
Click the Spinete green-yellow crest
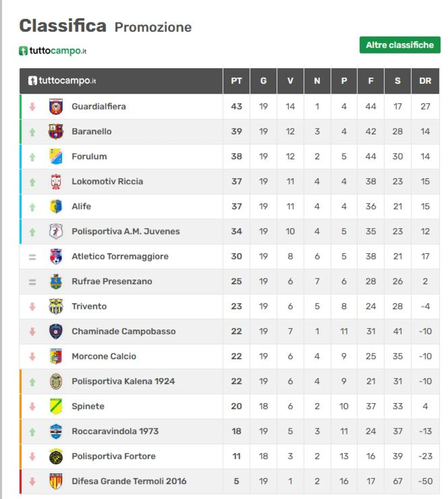point(56,406)
